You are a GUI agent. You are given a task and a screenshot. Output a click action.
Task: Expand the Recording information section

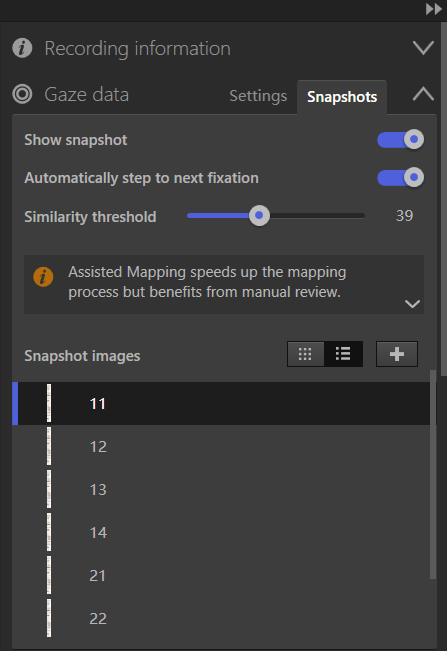coord(423,48)
